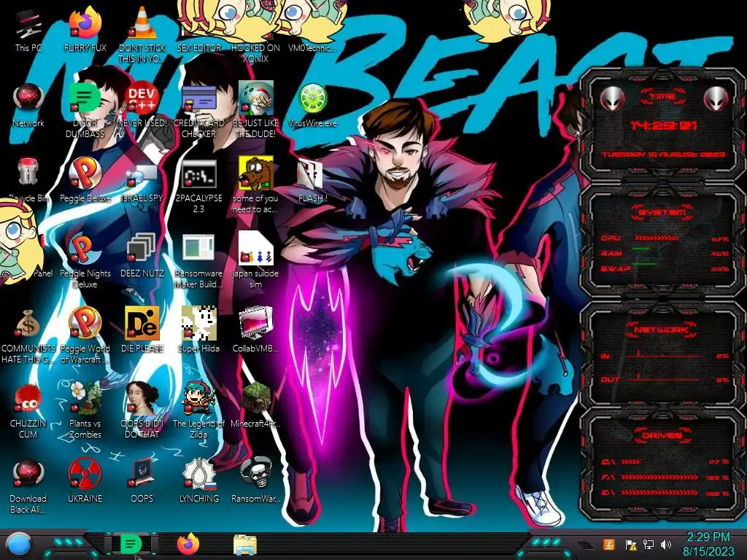Screen dimensions: 747x560
Task: Open the OOPS DID I DO THAT portrait icon
Action: pyautogui.click(x=142, y=411)
